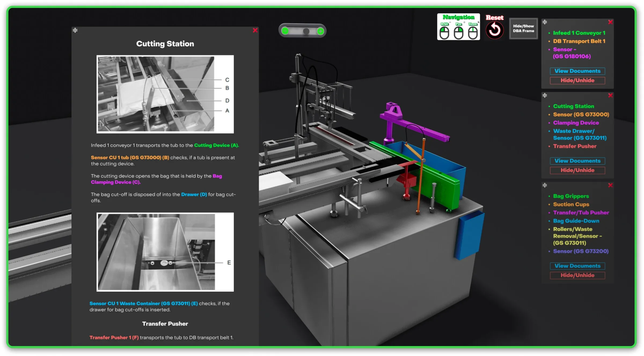644x356 pixels.
Task: Select the Sensor - (GS G180106) item
Action: point(572,53)
